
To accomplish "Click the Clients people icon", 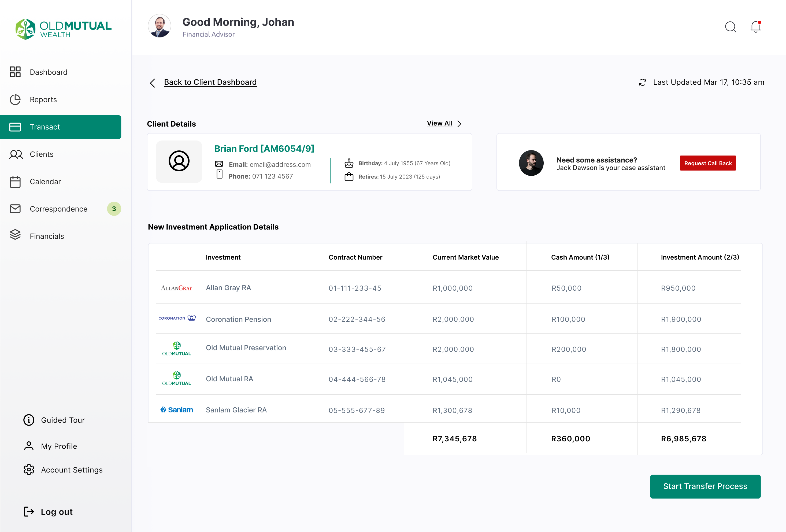I will pyautogui.click(x=16, y=154).
